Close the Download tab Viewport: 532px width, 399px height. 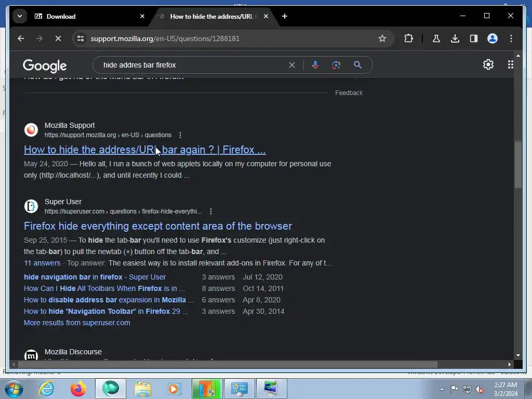pos(142,16)
